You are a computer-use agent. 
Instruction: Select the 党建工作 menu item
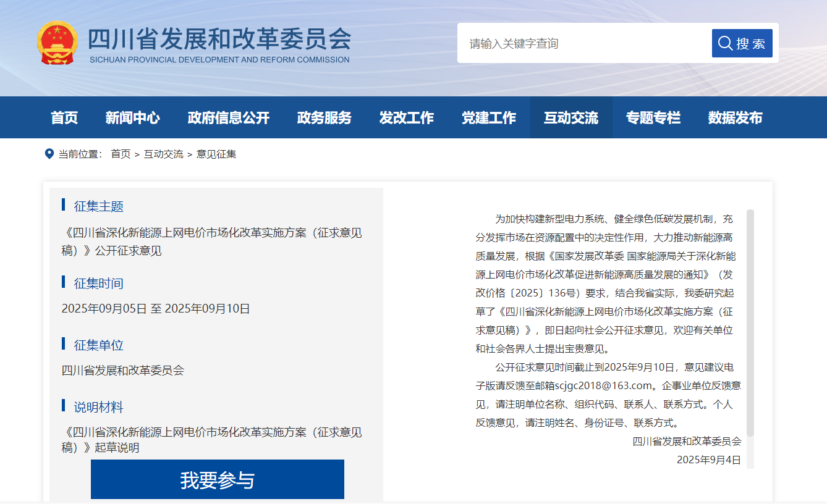pos(488,118)
